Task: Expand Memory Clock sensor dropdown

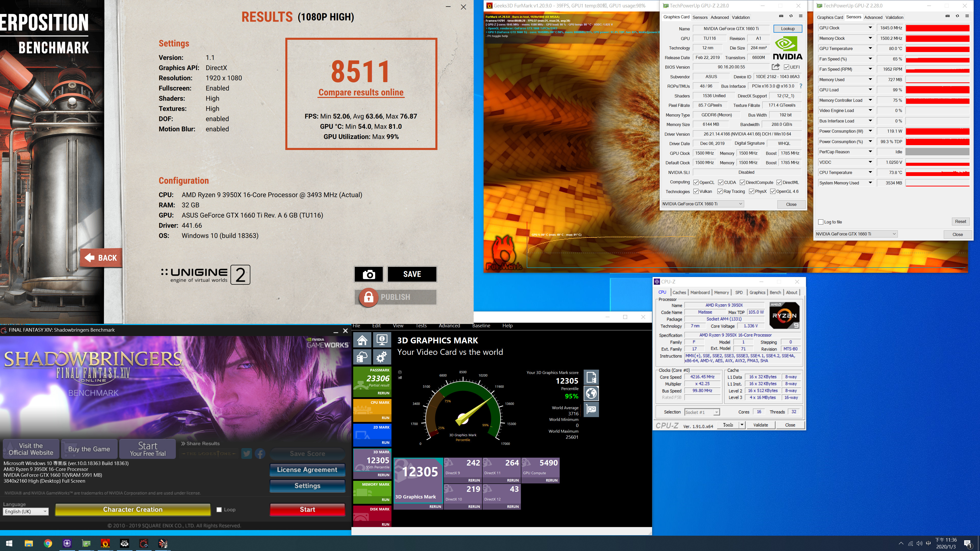Action: (x=870, y=38)
